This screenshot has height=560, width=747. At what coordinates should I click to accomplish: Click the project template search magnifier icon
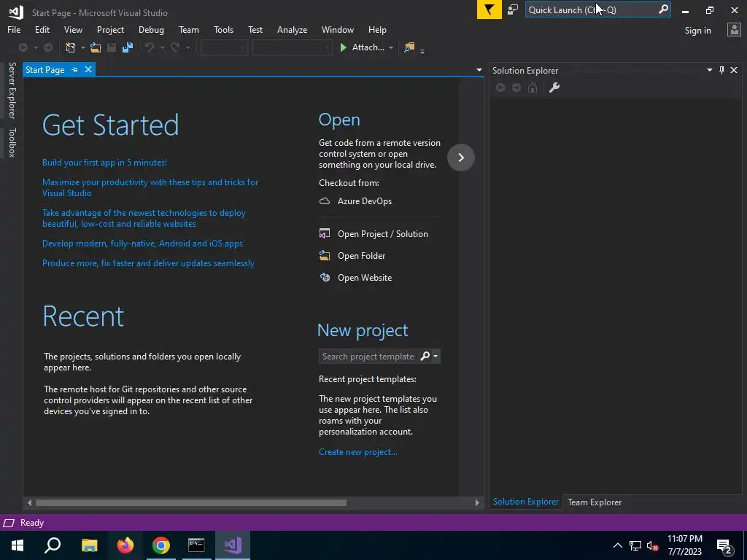coord(425,356)
